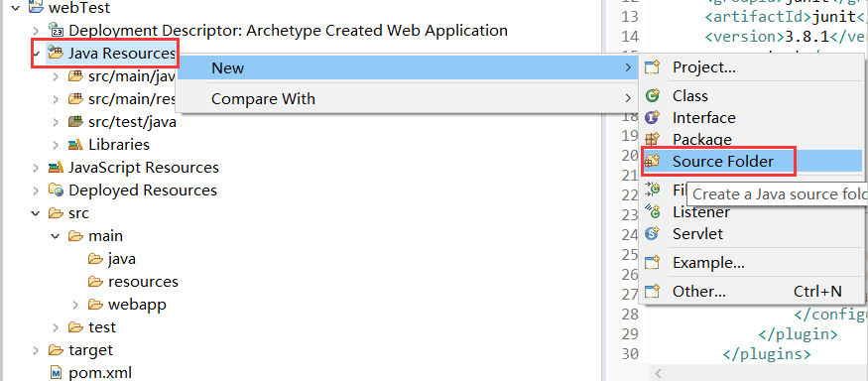Expand the webapp folder node

click(75, 305)
